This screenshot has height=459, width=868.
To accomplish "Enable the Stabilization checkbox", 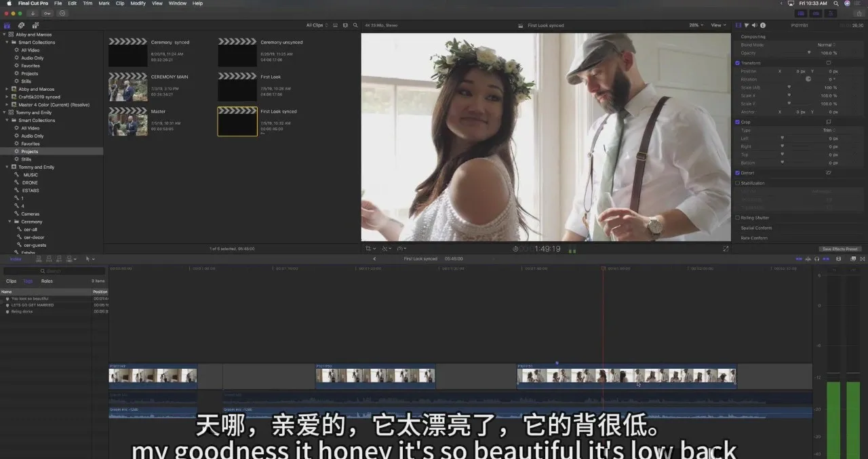I will (738, 183).
